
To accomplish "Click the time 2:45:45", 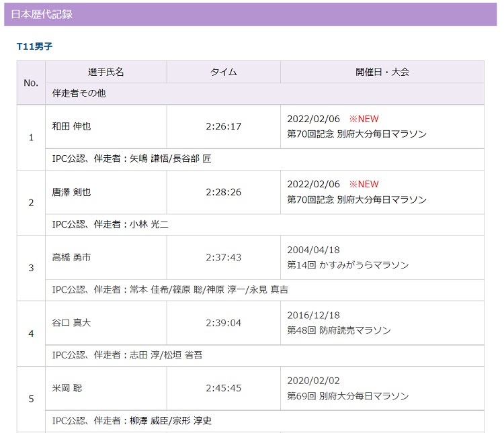I will coord(223,388).
